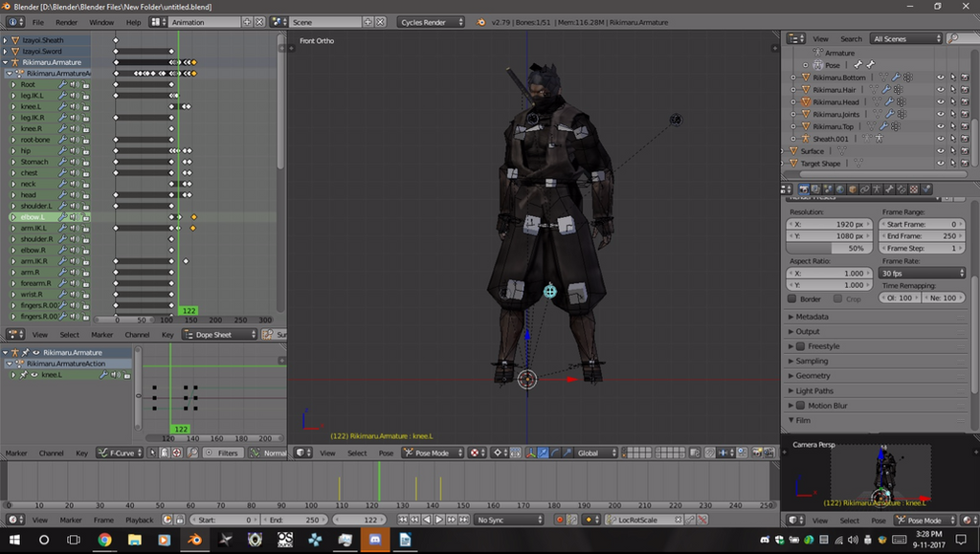
Task: Open File Explorer from the taskbar
Action: click(x=134, y=540)
